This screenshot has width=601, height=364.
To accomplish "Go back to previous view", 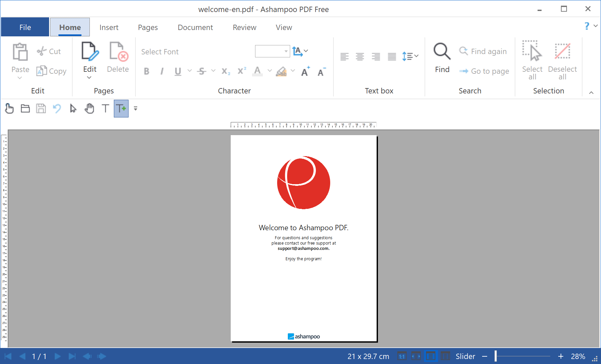I will pyautogui.click(x=87, y=356).
